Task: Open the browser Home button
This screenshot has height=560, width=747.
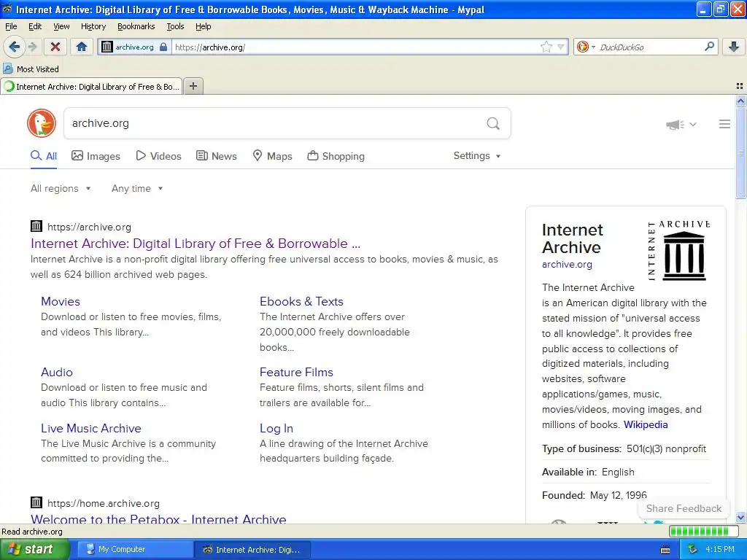Action: [x=82, y=47]
